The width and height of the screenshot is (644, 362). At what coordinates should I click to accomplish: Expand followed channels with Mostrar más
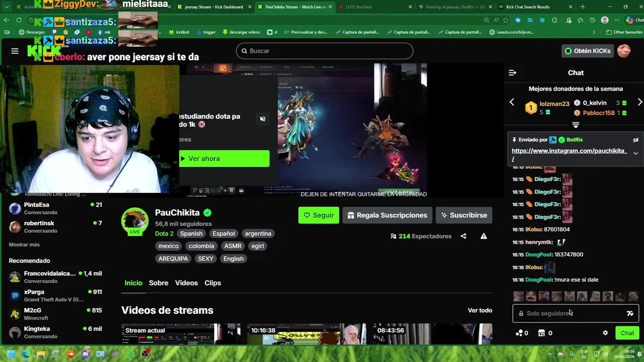pos(24,244)
